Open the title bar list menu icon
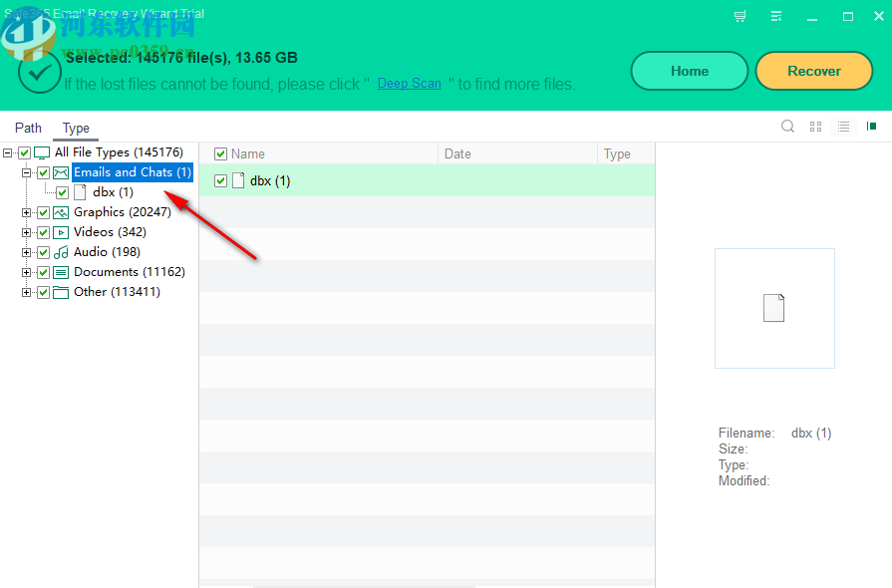 pyautogui.click(x=775, y=16)
